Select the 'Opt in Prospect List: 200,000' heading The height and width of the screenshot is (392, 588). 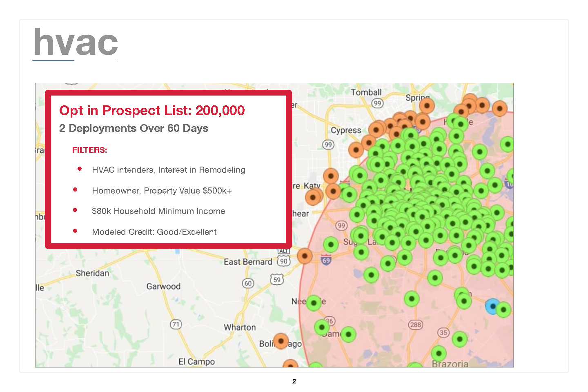[x=152, y=110]
